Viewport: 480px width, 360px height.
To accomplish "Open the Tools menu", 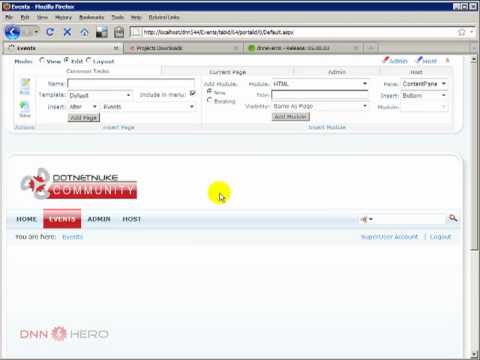I will (x=118, y=17).
